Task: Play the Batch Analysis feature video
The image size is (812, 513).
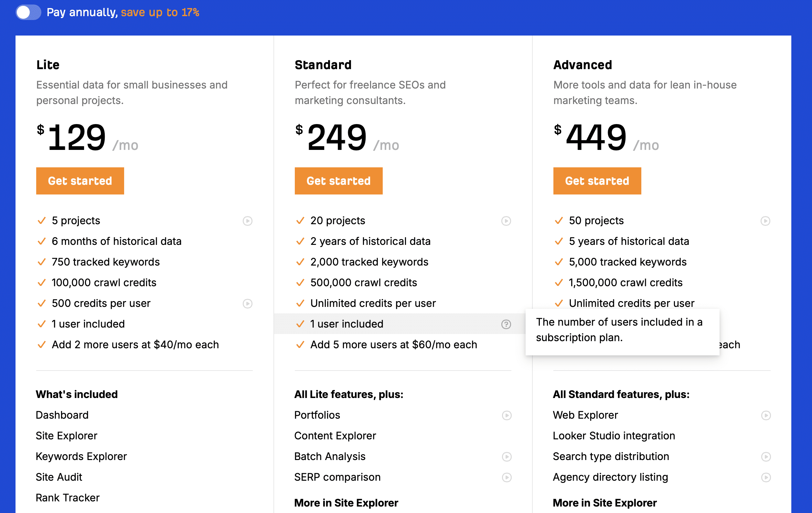Action: pyautogui.click(x=507, y=457)
